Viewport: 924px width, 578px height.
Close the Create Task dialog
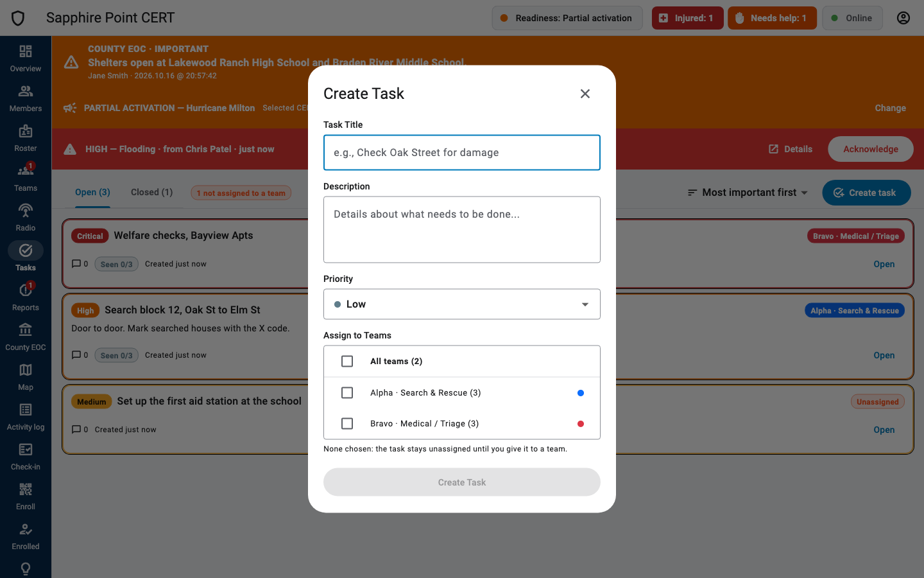[x=585, y=94]
